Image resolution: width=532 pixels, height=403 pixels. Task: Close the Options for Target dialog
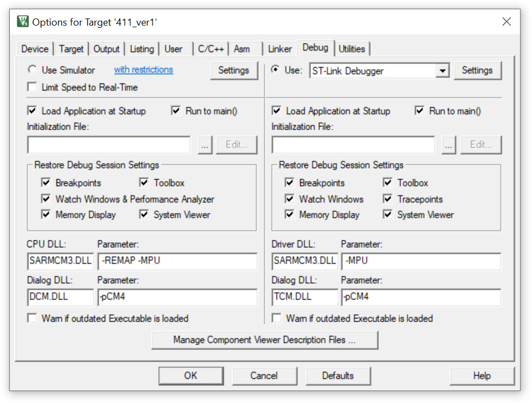click(506, 22)
